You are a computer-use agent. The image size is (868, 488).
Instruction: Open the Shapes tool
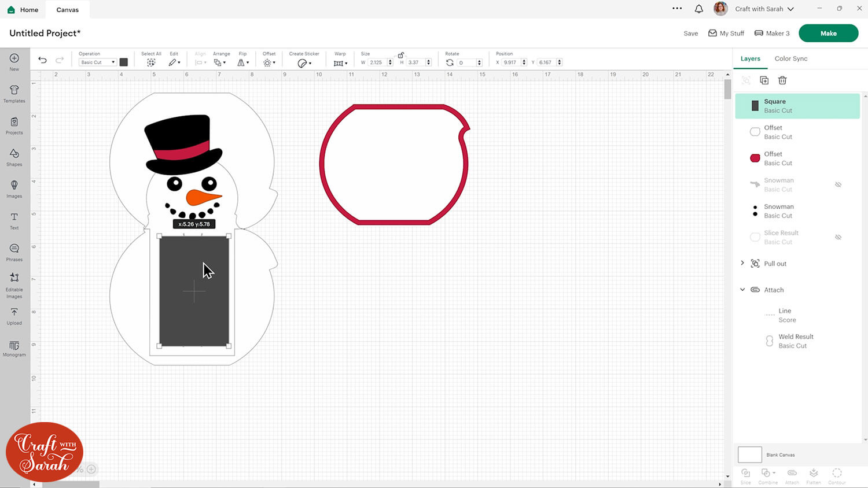coord(14,157)
